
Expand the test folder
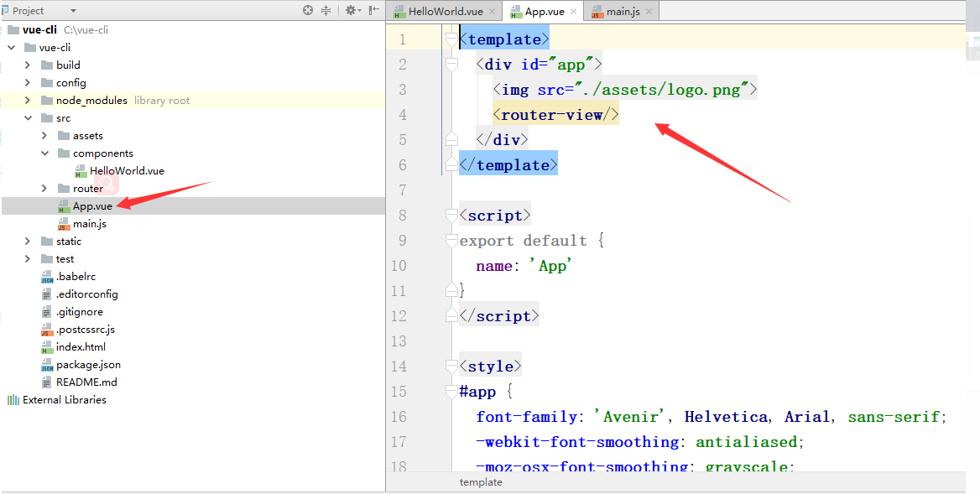click(x=28, y=258)
